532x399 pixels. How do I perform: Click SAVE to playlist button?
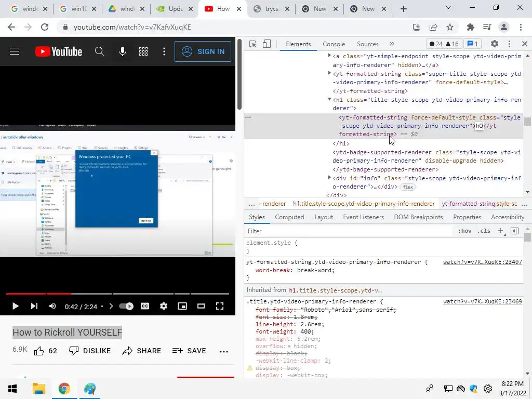tap(189, 351)
